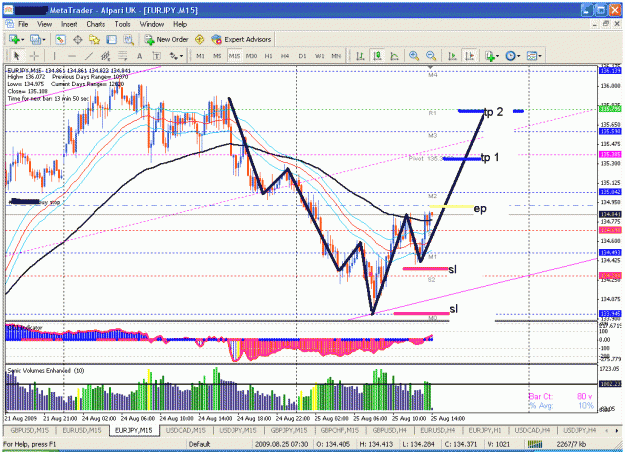Viewport: 625px width, 452px height.
Task: Click the Default profile in status bar
Action: pos(199,444)
